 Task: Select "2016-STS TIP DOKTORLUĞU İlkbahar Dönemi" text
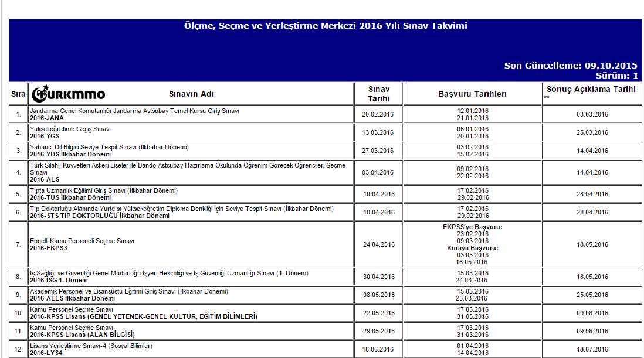pos(99,216)
